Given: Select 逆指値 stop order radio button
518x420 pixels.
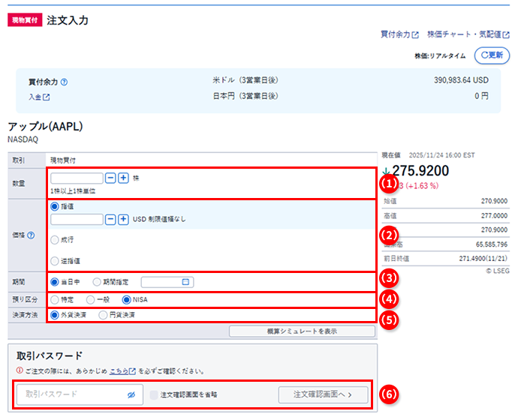Looking at the screenshot, I should (x=54, y=260).
